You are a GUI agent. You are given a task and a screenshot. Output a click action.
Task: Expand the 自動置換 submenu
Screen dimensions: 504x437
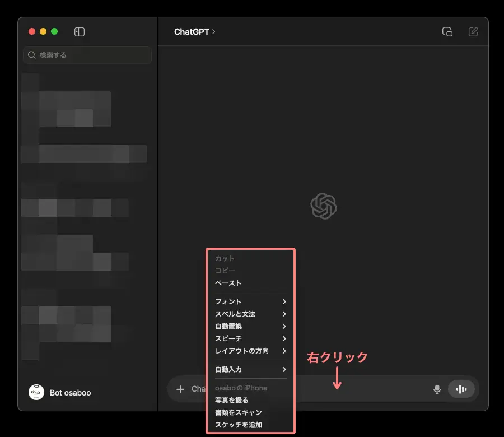point(250,326)
